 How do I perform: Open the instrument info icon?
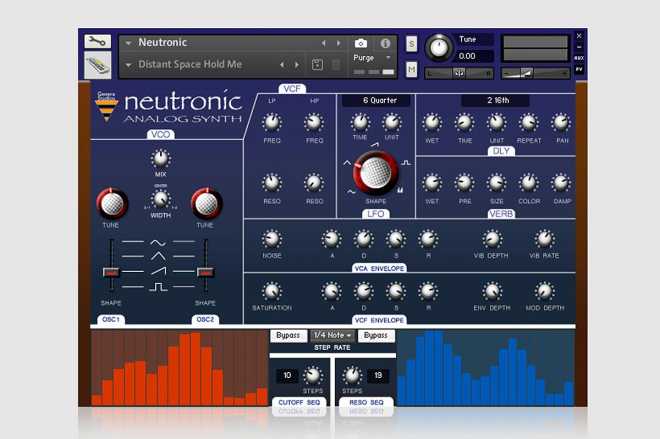384,43
